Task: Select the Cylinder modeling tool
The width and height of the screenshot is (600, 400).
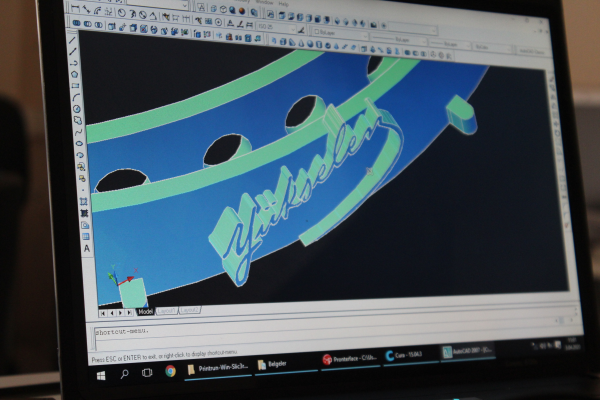Action: 319,45
